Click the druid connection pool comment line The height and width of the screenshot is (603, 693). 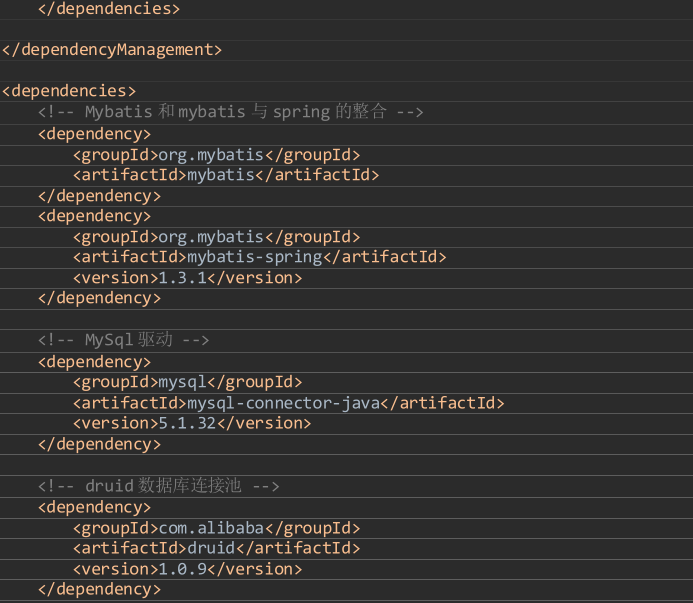point(159,486)
